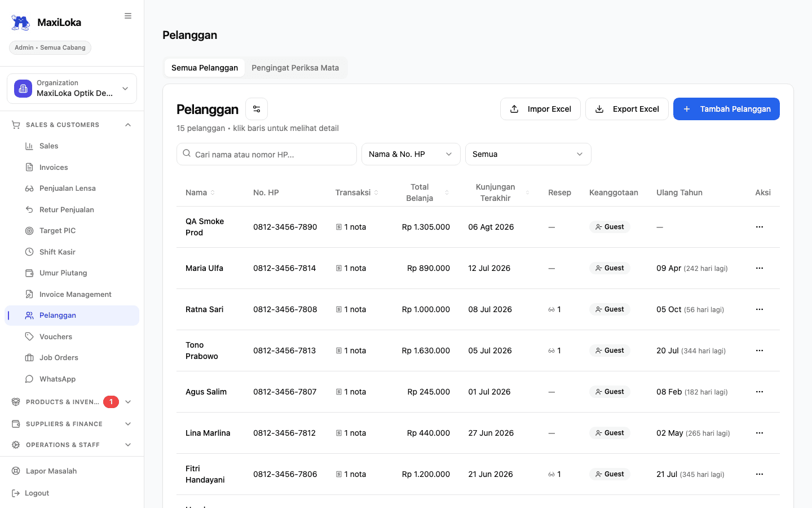
Task: Focus the customer search input field
Action: (x=267, y=154)
